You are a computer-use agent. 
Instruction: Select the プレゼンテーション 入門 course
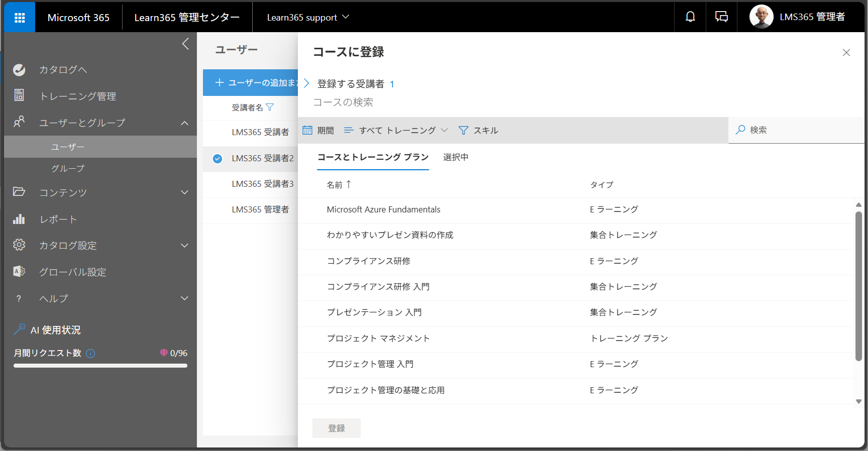[576, 313]
